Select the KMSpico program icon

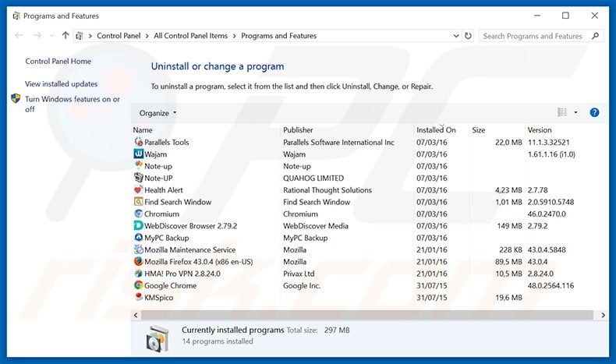coord(139,297)
